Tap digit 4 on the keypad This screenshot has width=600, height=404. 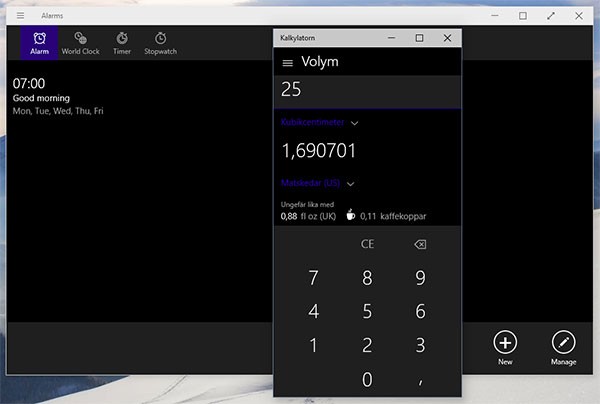click(313, 311)
